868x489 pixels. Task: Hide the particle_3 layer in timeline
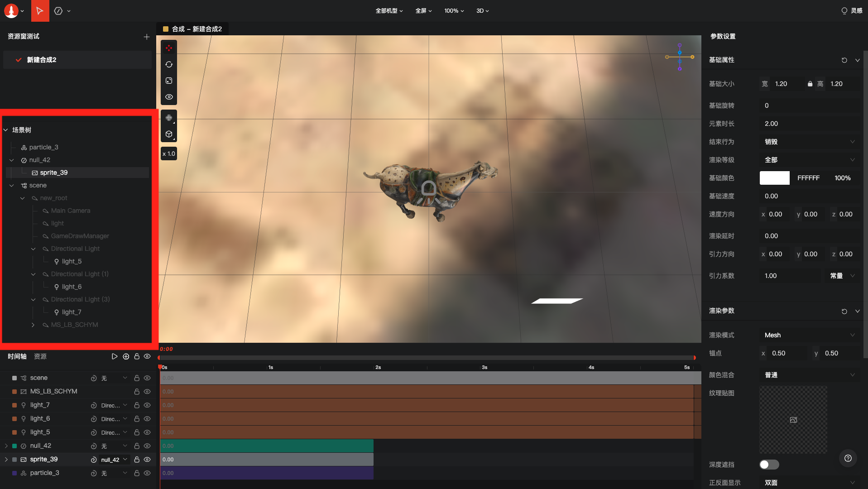pyautogui.click(x=147, y=473)
